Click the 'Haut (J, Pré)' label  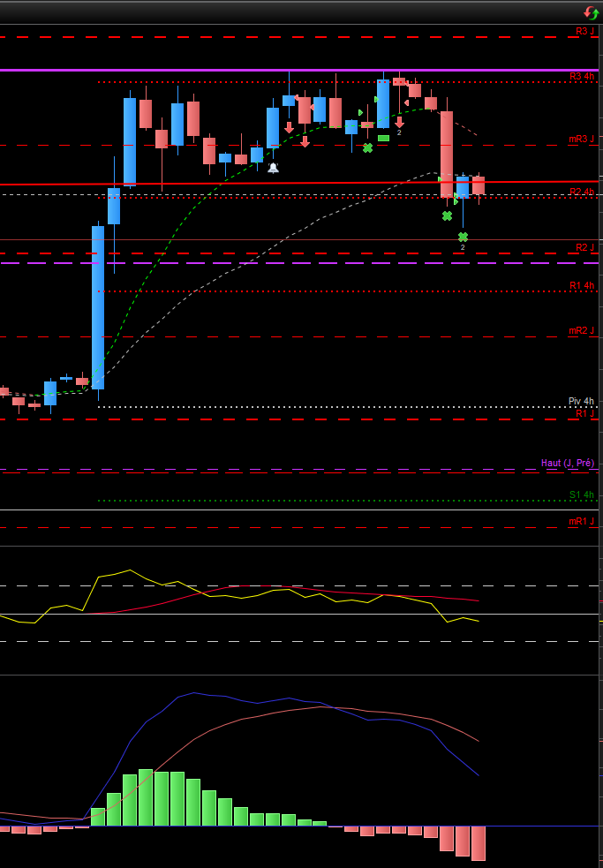coord(568,463)
